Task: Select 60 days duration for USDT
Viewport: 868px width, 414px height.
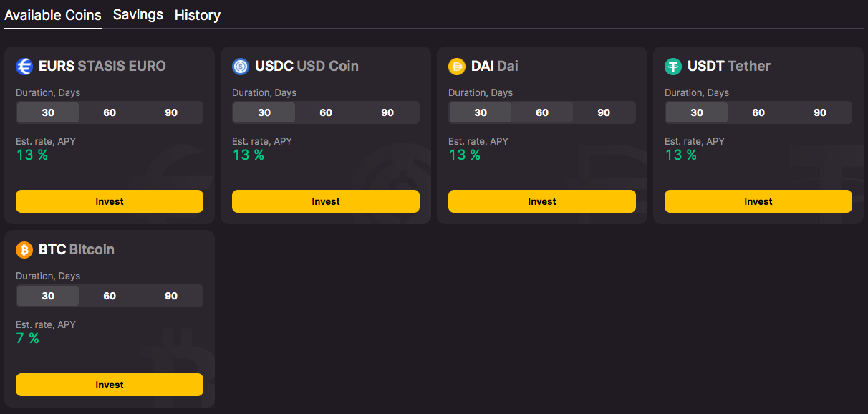Action: [758, 112]
